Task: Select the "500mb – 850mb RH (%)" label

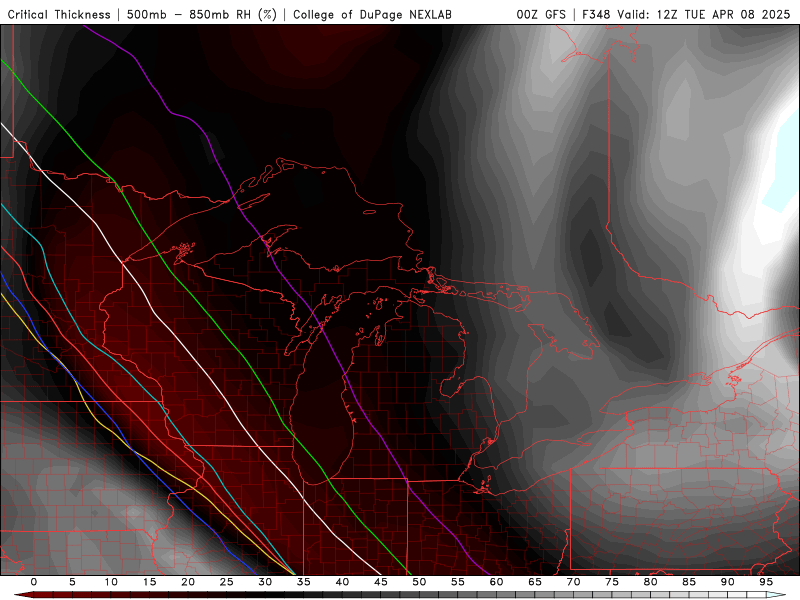Action: tap(202, 14)
